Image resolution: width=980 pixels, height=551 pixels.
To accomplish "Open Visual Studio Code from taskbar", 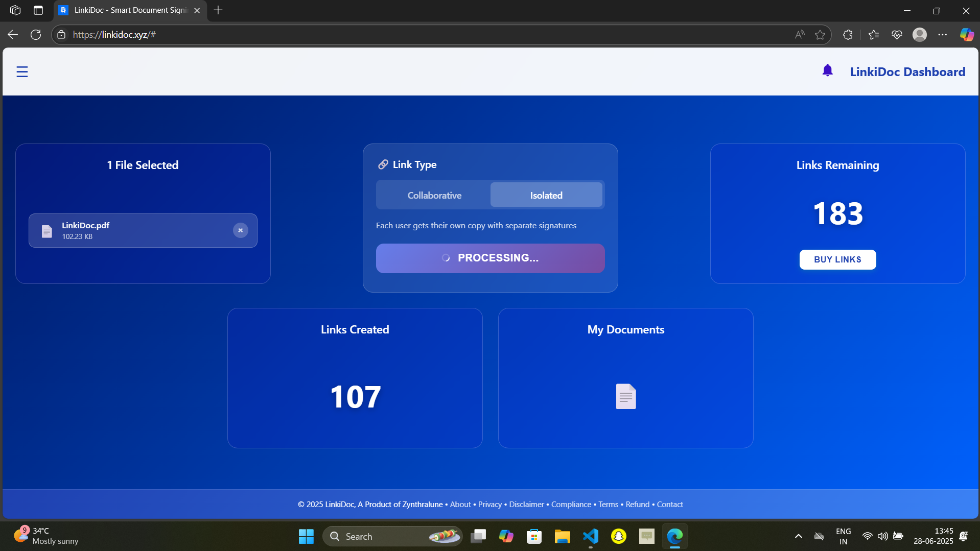I will click(591, 536).
